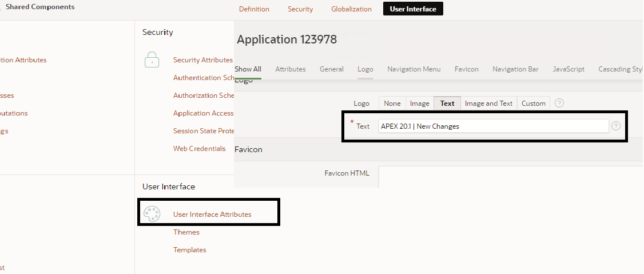This screenshot has height=274, width=644.
Task: Open help for the Text field
Action: pyautogui.click(x=615, y=126)
